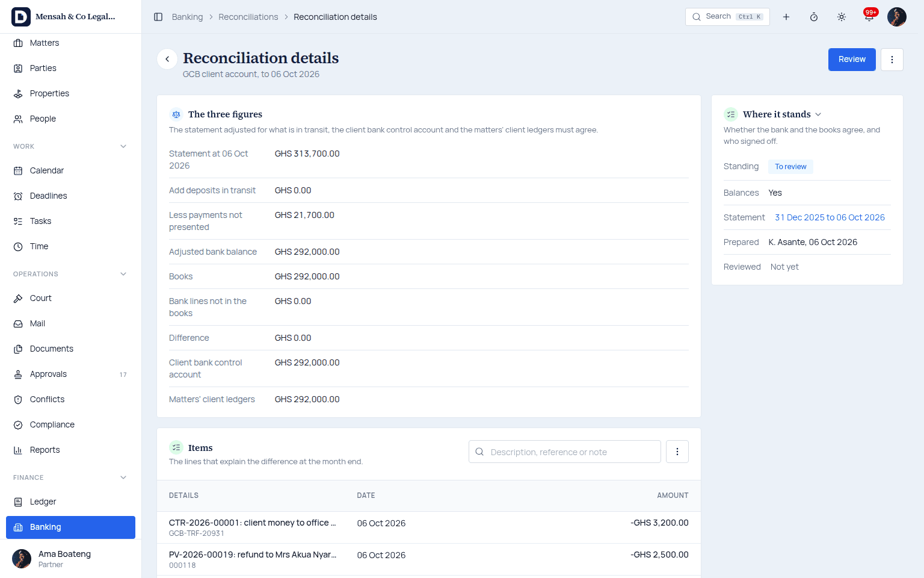
Task: Switch theme with the sun icon
Action: [842, 17]
